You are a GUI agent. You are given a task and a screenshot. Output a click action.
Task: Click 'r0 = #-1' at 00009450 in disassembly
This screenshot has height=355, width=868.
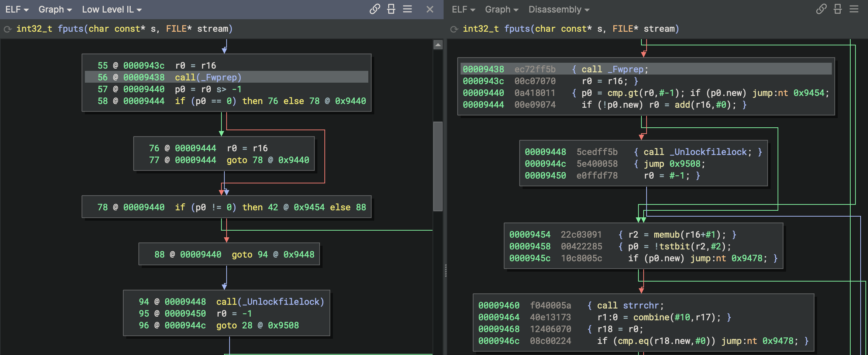(x=666, y=176)
